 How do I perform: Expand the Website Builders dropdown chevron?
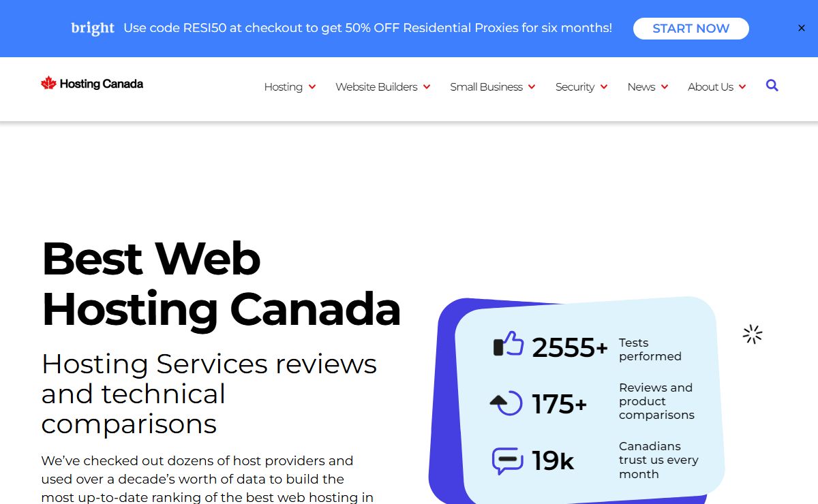point(427,87)
